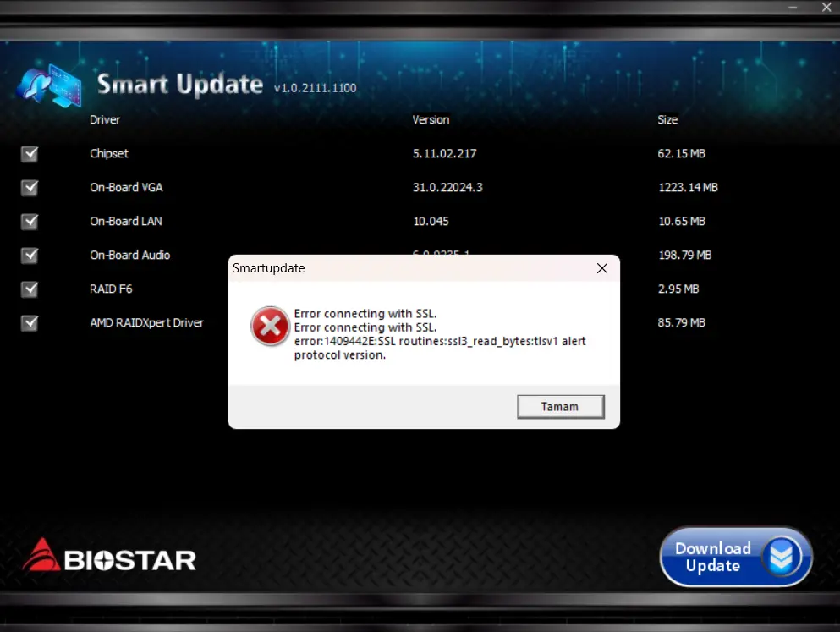Toggle the RAID F6 checkbox
Image resolution: width=840 pixels, height=632 pixels.
tap(30, 289)
